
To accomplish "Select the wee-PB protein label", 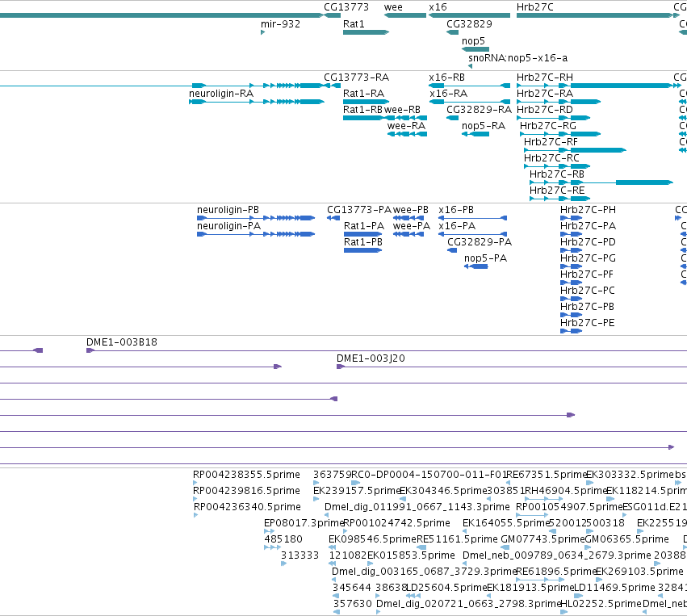I will (x=411, y=210).
